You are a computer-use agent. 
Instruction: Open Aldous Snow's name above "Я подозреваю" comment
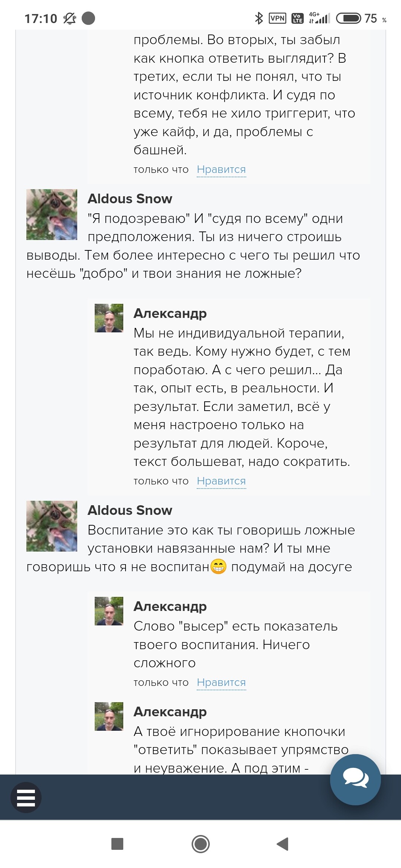pyautogui.click(x=130, y=199)
